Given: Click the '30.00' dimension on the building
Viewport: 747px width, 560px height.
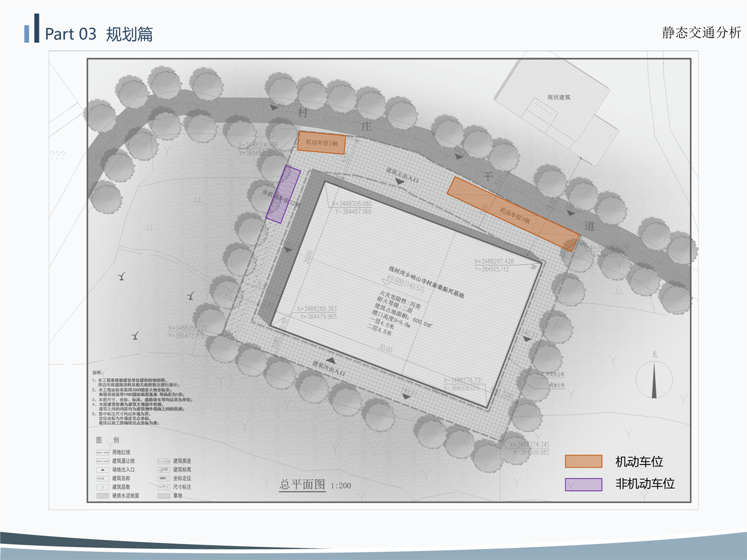Looking at the screenshot, I should [x=385, y=349].
